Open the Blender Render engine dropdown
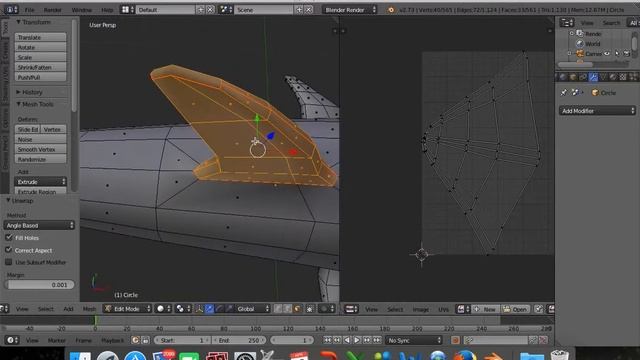Image resolution: width=640 pixels, height=360 pixels. click(350, 10)
